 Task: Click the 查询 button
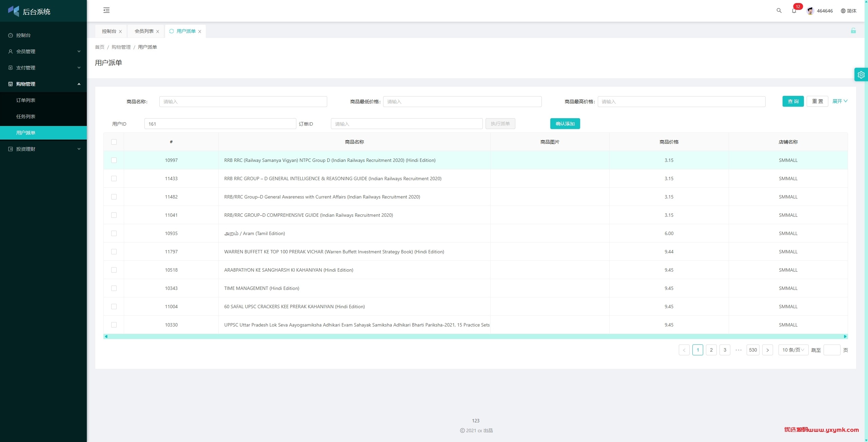[x=793, y=101]
